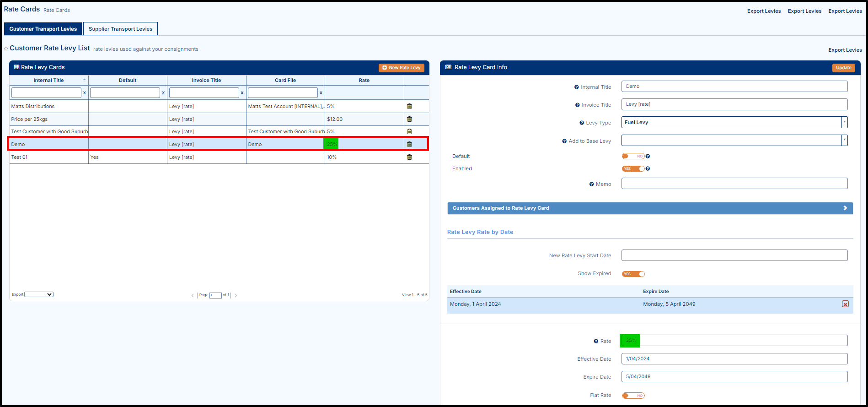Remove the Demo levy using trash icon

409,144
